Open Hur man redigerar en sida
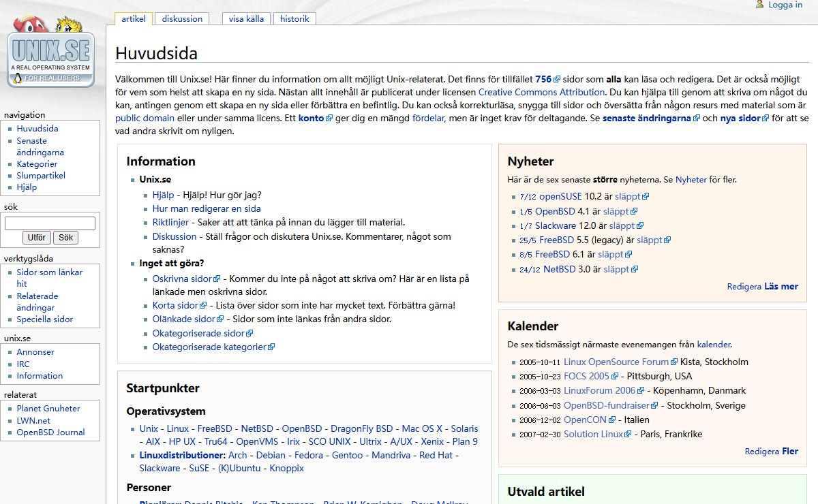Image resolution: width=818 pixels, height=504 pixels. (207, 208)
